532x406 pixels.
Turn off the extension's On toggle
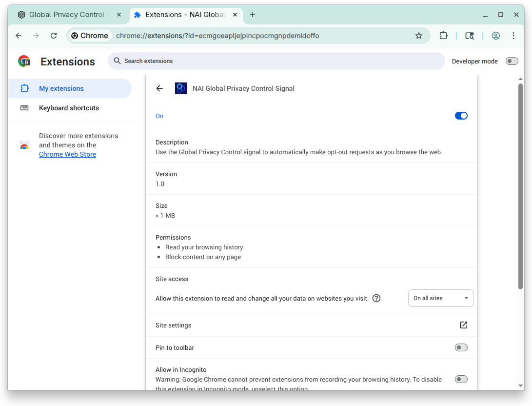(x=461, y=116)
